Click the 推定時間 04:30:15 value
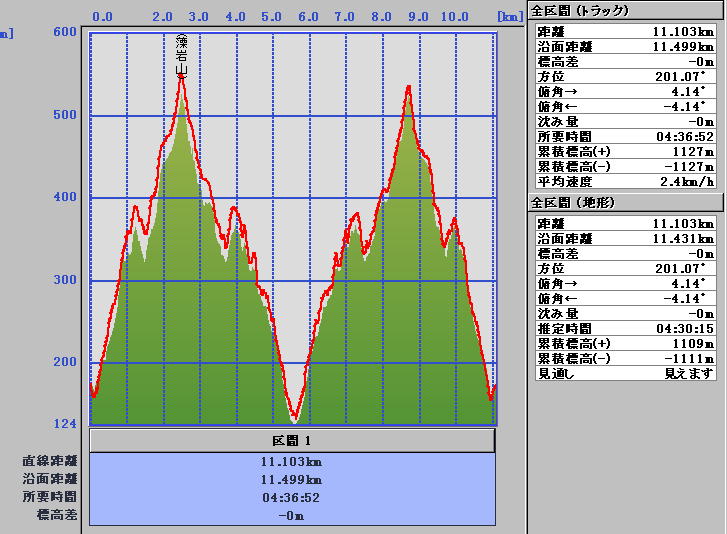727x534 pixels. (682, 328)
